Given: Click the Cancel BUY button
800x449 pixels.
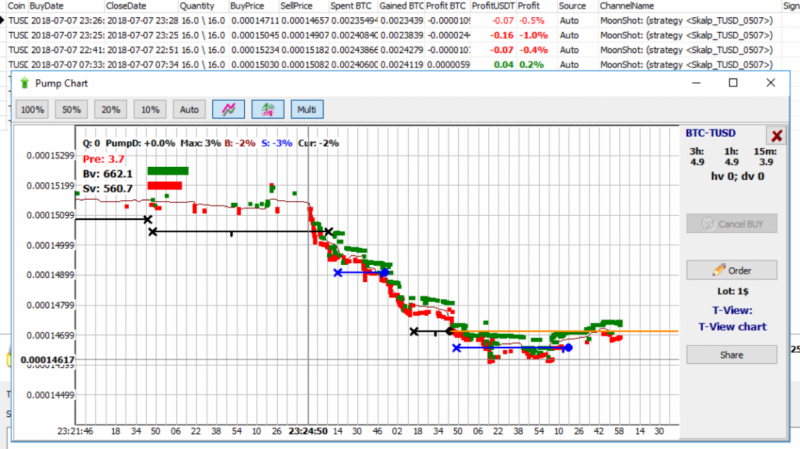Looking at the screenshot, I should (732, 223).
